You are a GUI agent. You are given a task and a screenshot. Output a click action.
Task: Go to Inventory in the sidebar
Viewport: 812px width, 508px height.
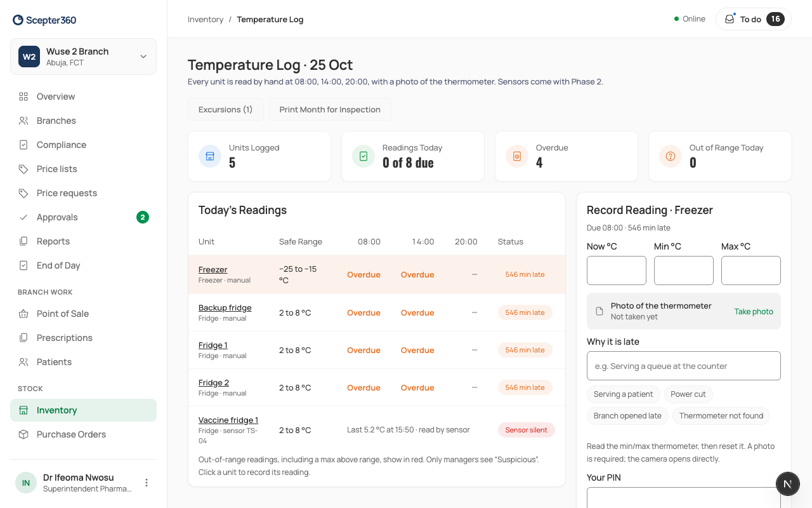[x=83, y=410]
